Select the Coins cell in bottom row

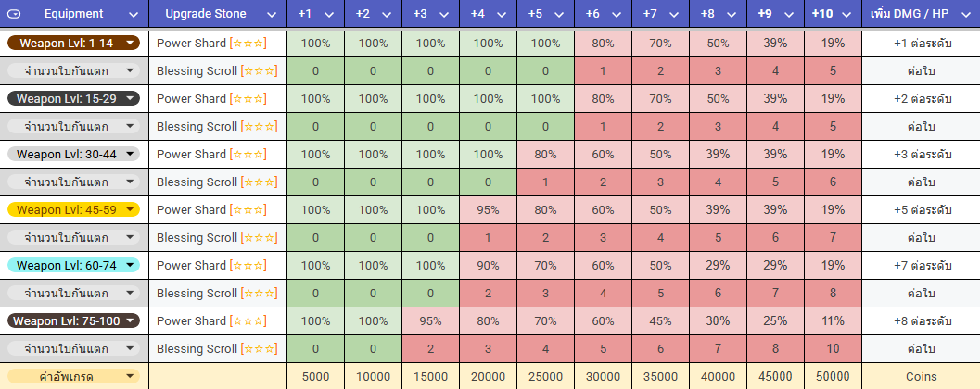point(921,377)
